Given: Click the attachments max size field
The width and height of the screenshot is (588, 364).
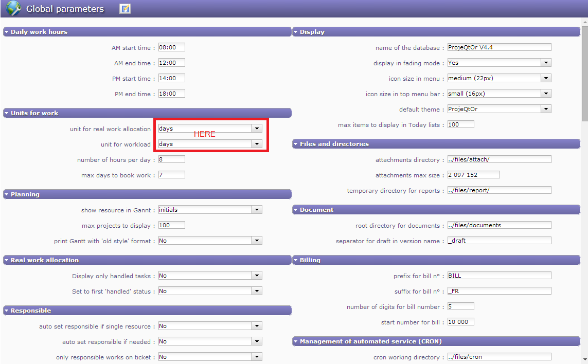Looking at the screenshot, I should click(x=473, y=175).
